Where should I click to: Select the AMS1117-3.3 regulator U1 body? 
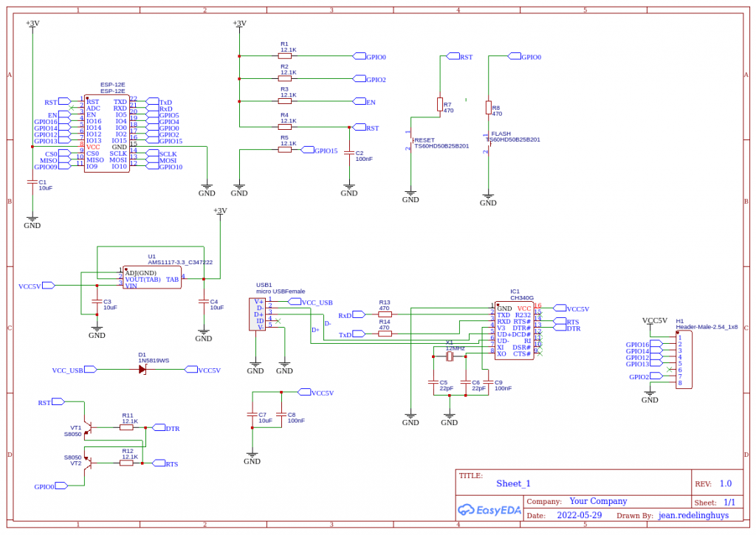pos(152,277)
